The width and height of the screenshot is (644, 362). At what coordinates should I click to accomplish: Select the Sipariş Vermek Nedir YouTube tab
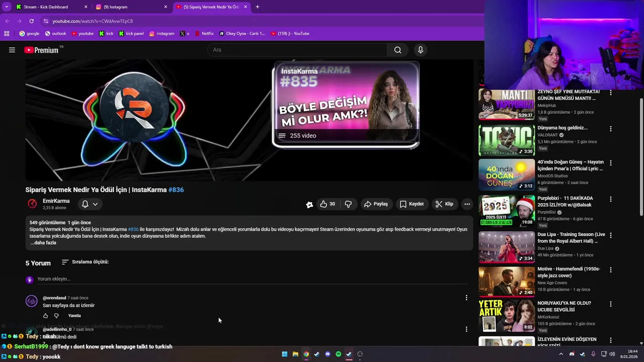[x=211, y=7]
